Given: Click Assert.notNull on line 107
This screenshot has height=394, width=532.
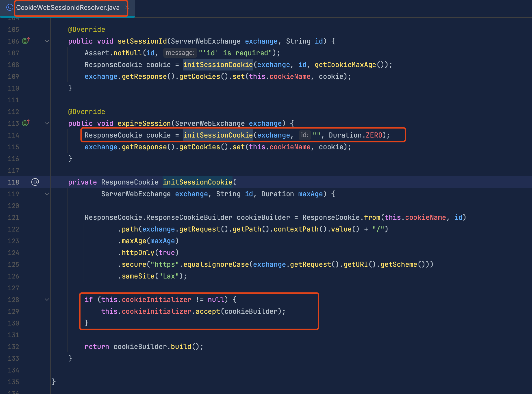Looking at the screenshot, I should coord(113,53).
